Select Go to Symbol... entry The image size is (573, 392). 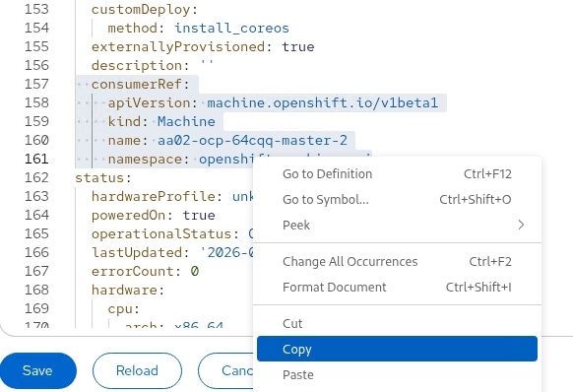coord(397,199)
